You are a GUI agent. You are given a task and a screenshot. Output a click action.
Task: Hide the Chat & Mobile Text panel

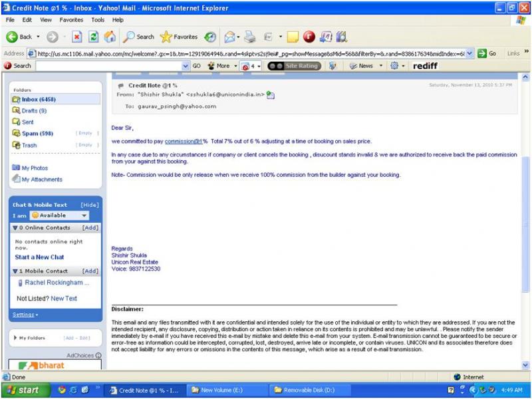(90, 205)
